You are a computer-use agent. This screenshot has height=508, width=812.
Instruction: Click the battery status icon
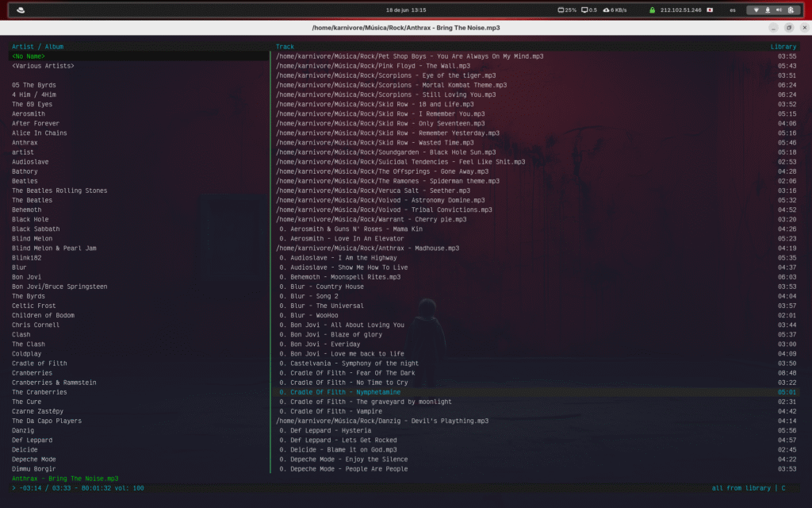tap(791, 10)
